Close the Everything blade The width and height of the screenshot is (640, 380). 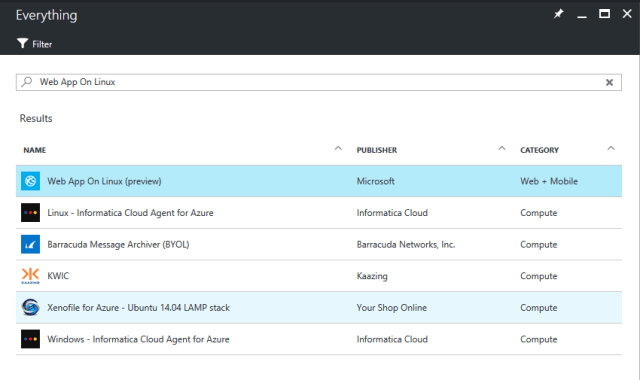pyautogui.click(x=627, y=14)
